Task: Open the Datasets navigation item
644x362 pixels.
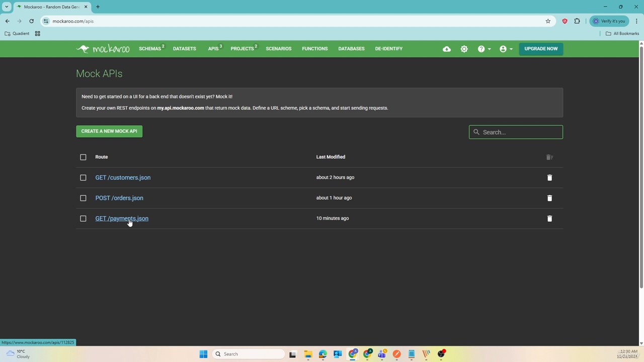Action: 184,49
